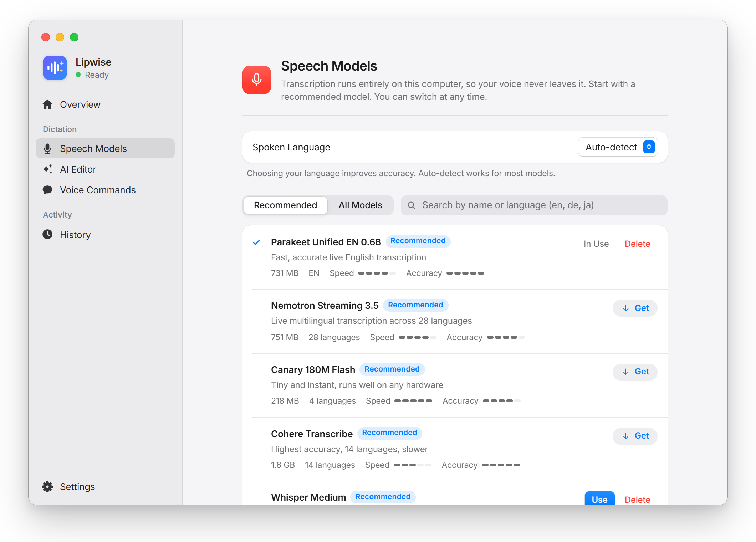Click the download arrow for Cohere Transcribe
Image resolution: width=756 pixels, height=542 pixels.
coord(626,436)
